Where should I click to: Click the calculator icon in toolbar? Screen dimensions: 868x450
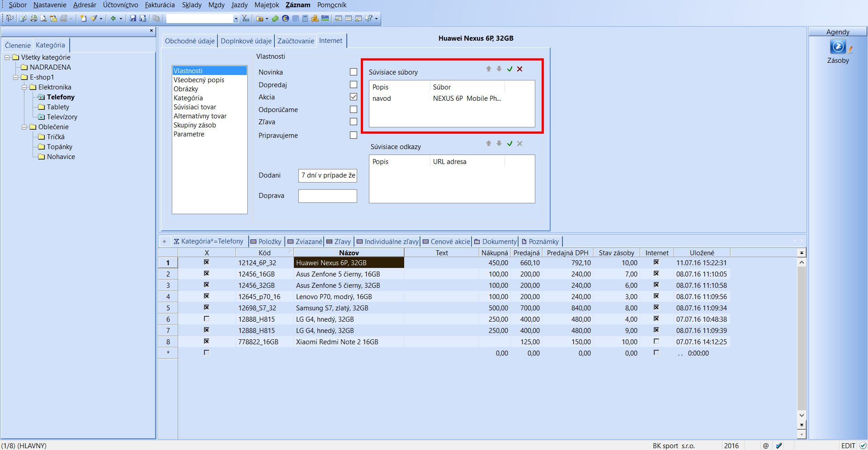tap(305, 19)
